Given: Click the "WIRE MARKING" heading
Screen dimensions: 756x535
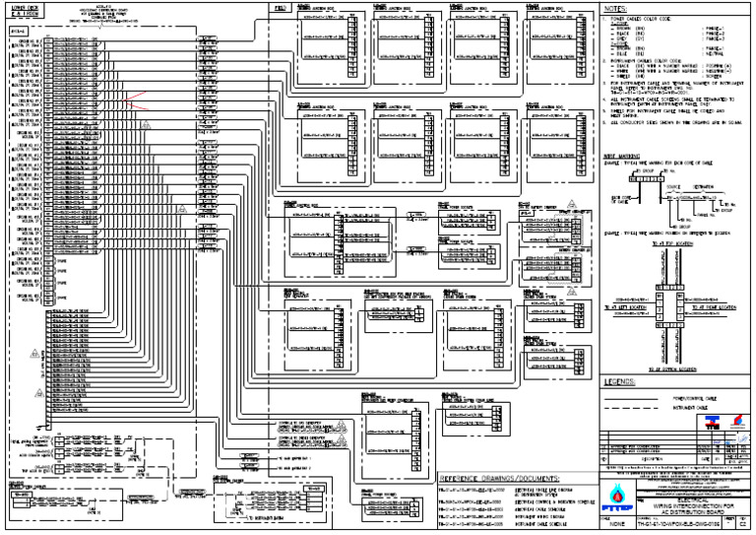Looking at the screenshot, I should pos(621,157).
